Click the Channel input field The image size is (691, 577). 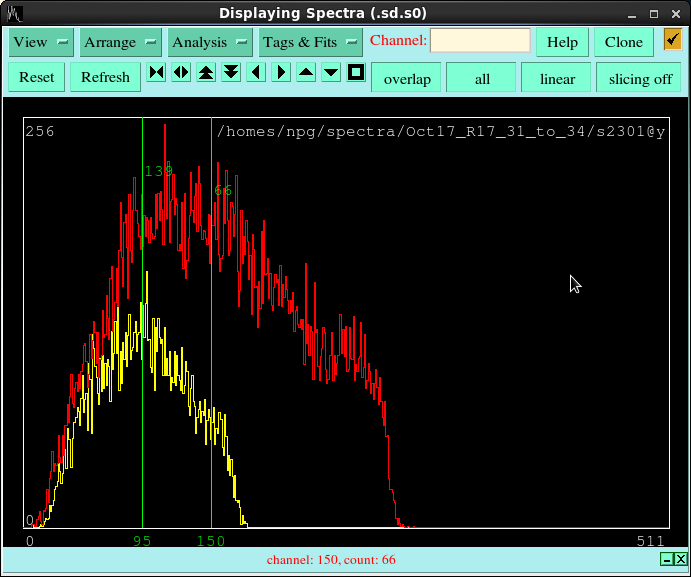[480, 41]
